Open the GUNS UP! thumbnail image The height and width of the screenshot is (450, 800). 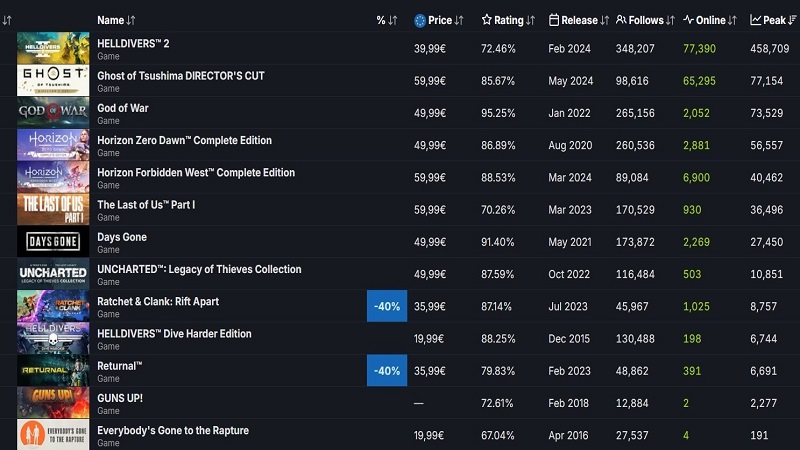pyautogui.click(x=53, y=402)
